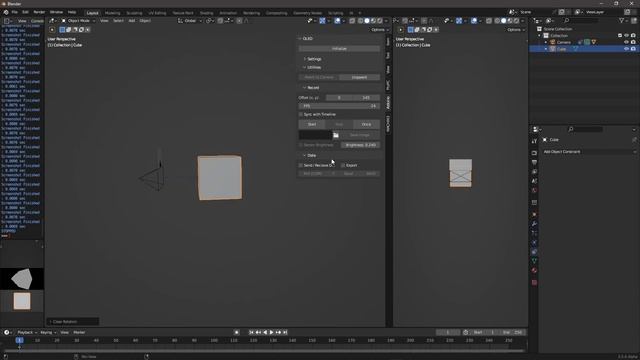Open the Render menu
Viewport: 640px width, 360px height.
[39, 12]
